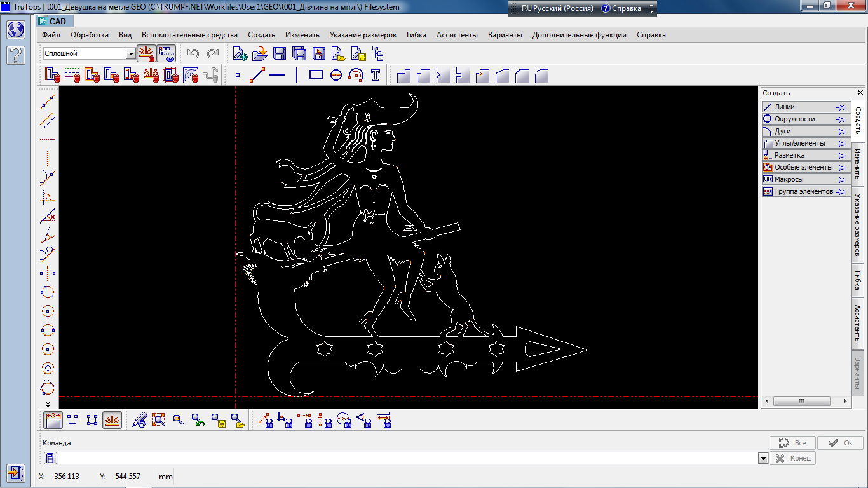Select the vertical line drawing tool
The width and height of the screenshot is (868, 488).
coord(297,75)
